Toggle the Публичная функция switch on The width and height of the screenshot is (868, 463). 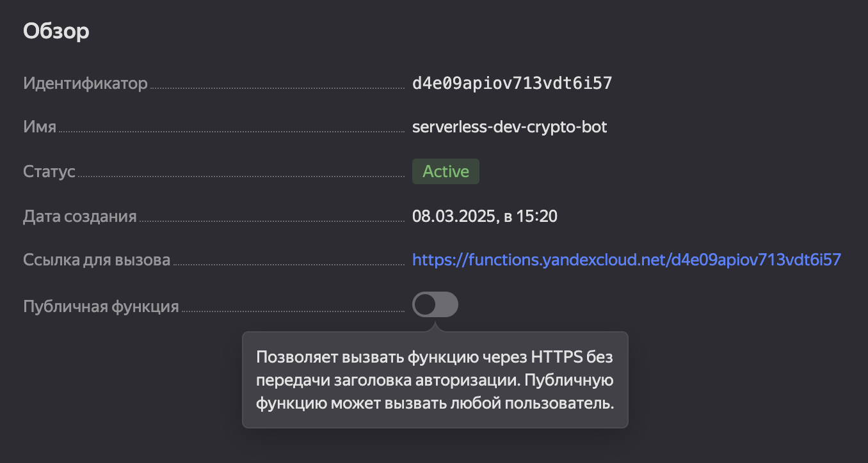tap(435, 304)
